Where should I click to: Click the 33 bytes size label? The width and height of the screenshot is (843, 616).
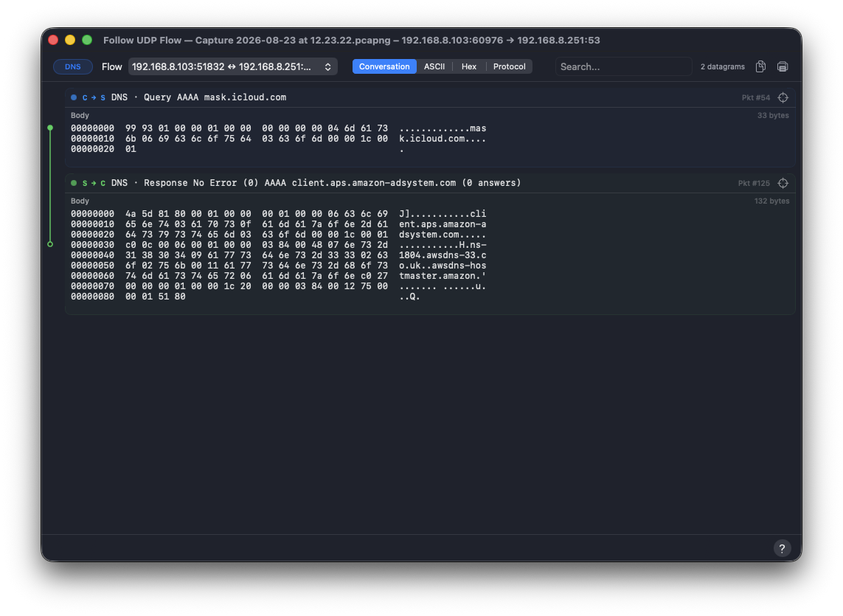point(773,115)
